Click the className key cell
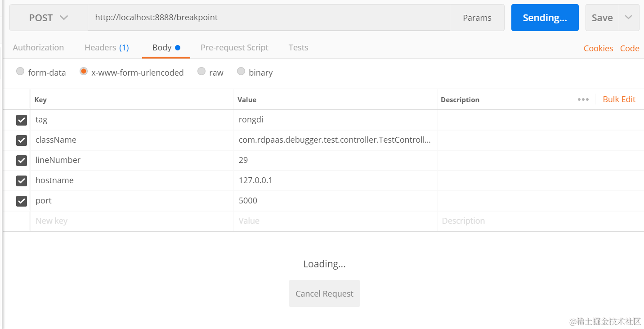This screenshot has height=329, width=644. click(132, 140)
